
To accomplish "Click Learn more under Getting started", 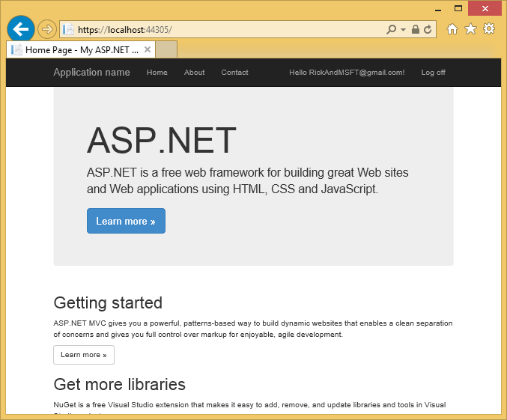I will pos(84,355).
